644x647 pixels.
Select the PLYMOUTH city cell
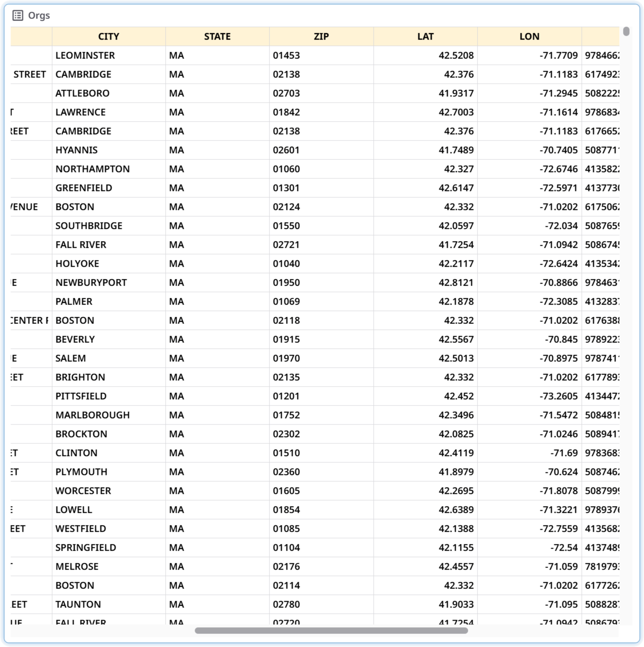pos(109,472)
